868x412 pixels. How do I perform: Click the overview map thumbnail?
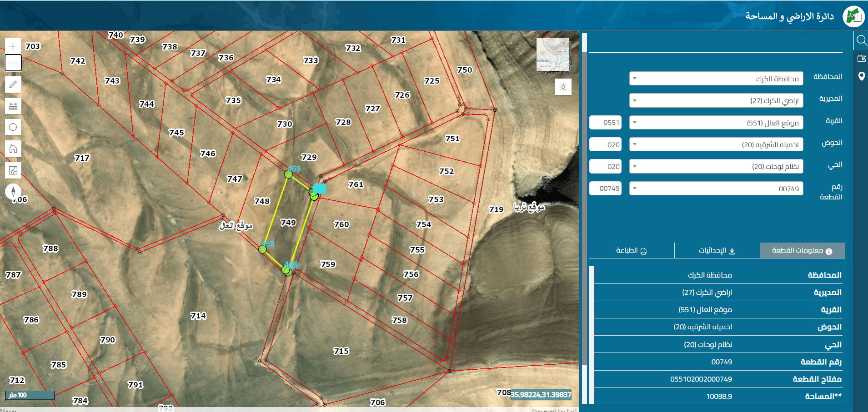click(553, 55)
